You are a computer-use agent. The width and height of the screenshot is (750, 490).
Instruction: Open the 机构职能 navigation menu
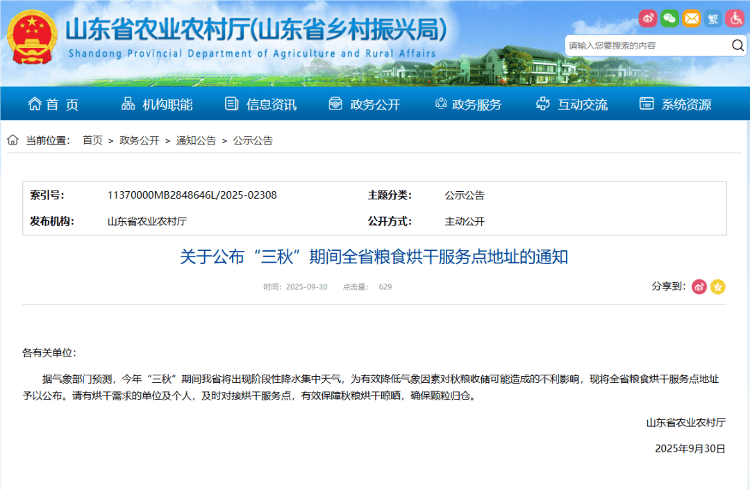pos(156,104)
